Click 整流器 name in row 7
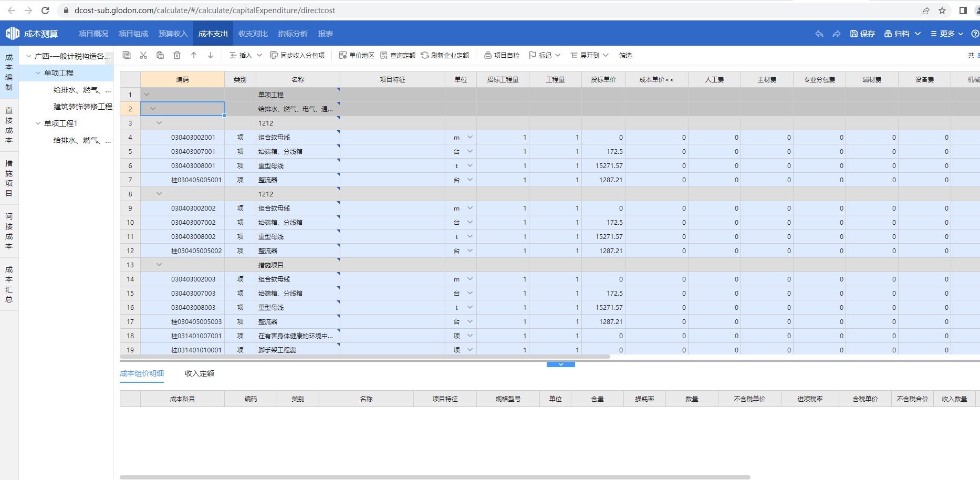This screenshot has width=980, height=480. coord(268,180)
